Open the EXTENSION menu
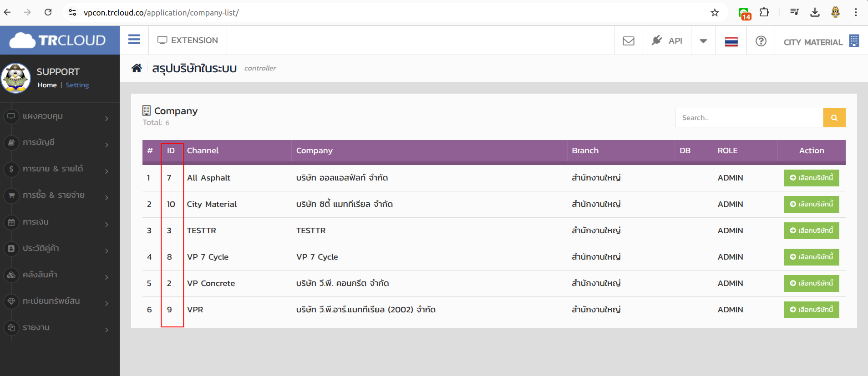The image size is (868, 376). pyautogui.click(x=188, y=40)
